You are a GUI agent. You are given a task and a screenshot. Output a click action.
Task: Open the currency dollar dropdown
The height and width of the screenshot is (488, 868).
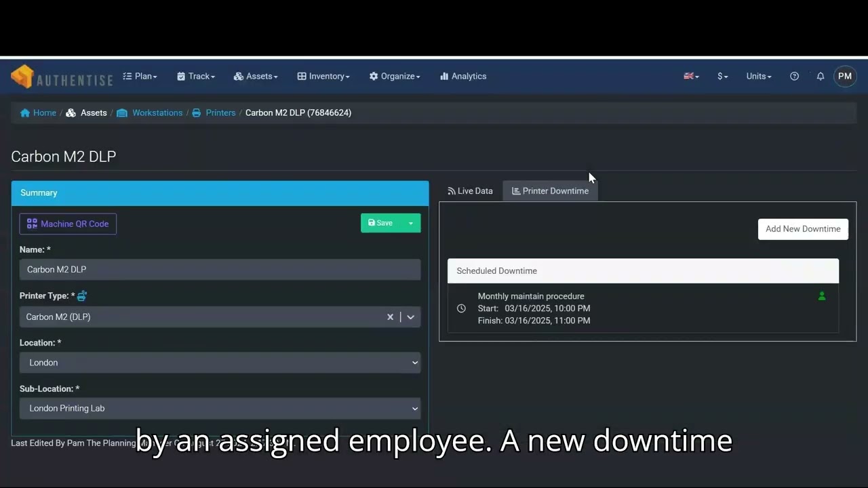click(x=723, y=77)
